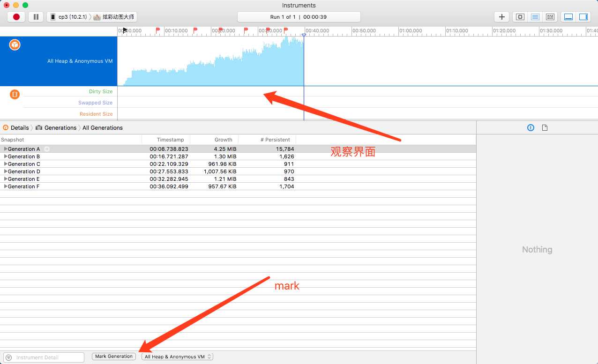The width and height of the screenshot is (598, 364).
Task: Click the 01:00.000 ruler label
Action: (x=411, y=31)
